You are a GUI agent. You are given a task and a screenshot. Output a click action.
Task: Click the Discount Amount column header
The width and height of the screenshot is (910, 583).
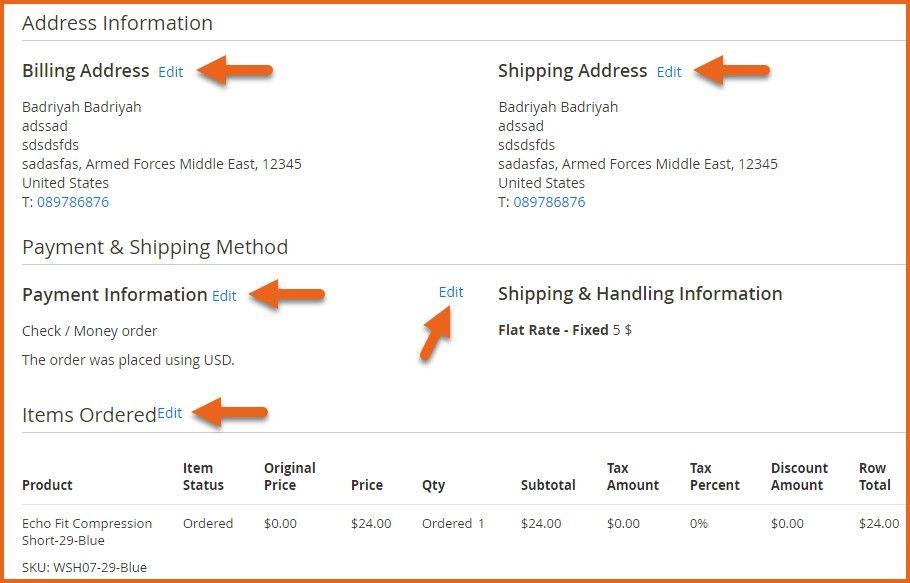[x=799, y=476]
